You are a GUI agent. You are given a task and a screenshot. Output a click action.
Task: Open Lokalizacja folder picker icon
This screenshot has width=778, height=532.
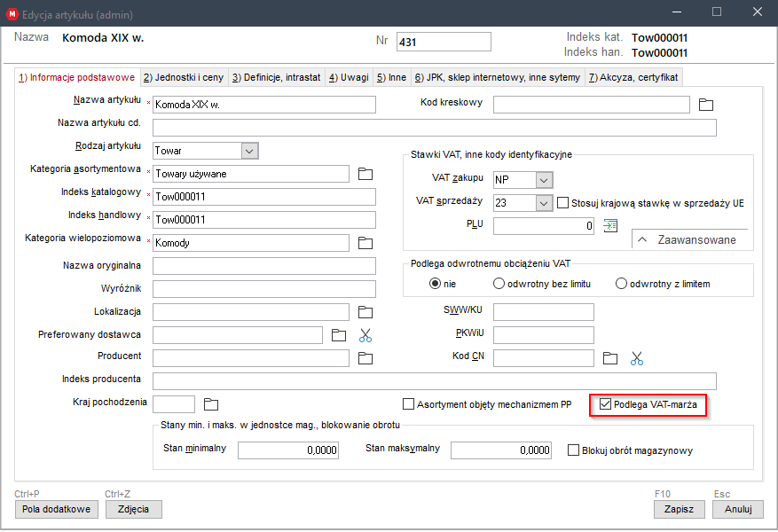pos(365,312)
